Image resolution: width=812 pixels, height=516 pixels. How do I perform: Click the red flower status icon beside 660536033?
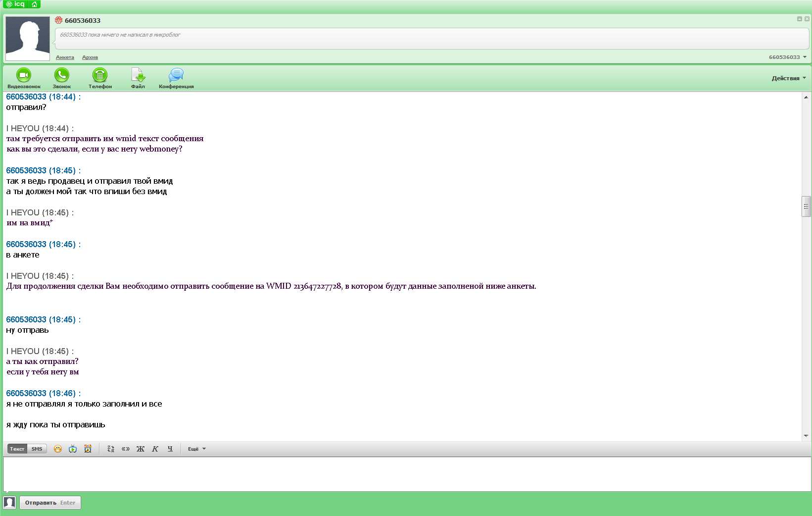coord(59,20)
